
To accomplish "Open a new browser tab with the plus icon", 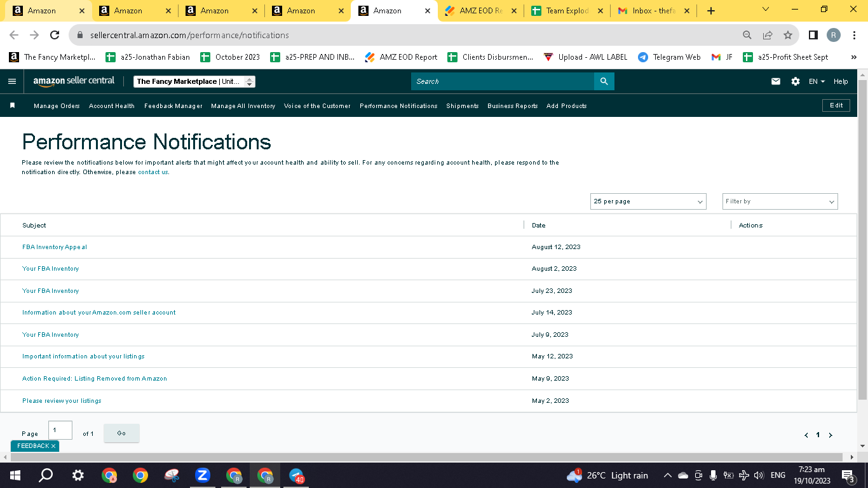I will (711, 11).
